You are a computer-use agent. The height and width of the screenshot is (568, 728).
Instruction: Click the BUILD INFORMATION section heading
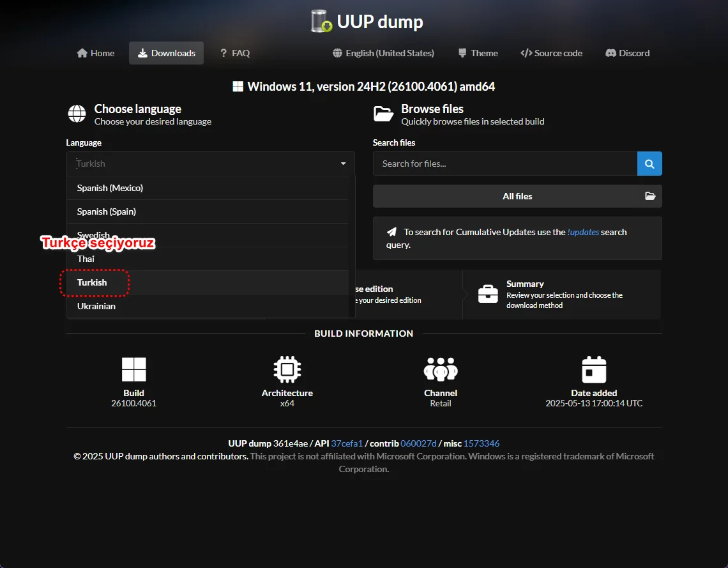click(x=363, y=334)
